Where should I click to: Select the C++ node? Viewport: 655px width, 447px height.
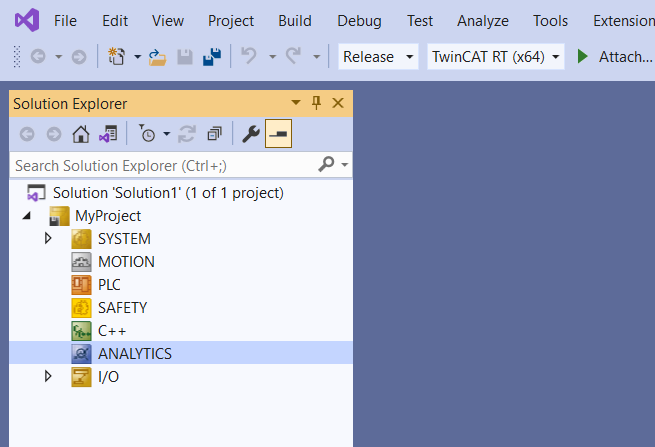[112, 330]
